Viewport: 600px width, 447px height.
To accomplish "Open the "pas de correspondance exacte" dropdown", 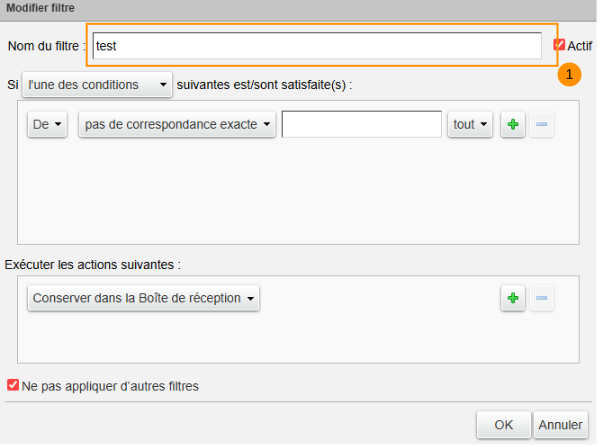I will 177,125.
